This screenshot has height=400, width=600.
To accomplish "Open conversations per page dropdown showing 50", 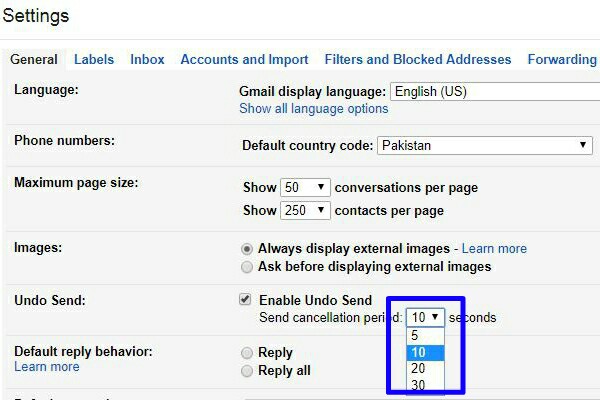I will (305, 188).
